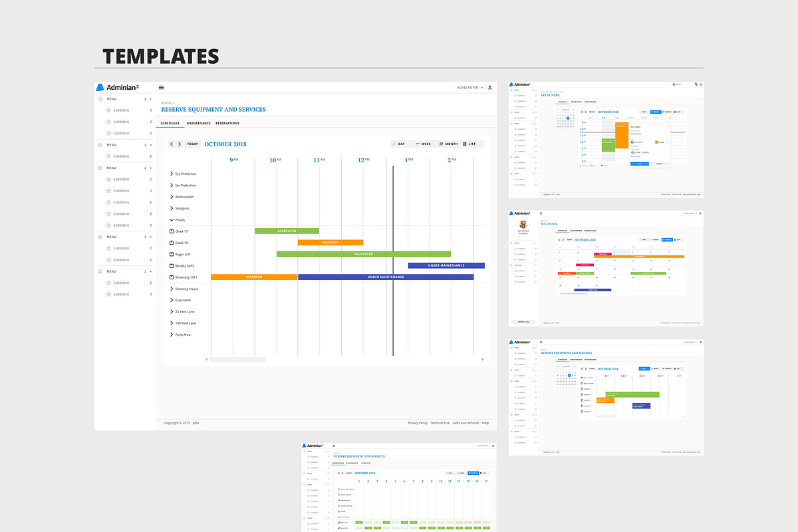798x532 pixels.
Task: Open the Privacy Policy footer link
Action: coord(418,423)
